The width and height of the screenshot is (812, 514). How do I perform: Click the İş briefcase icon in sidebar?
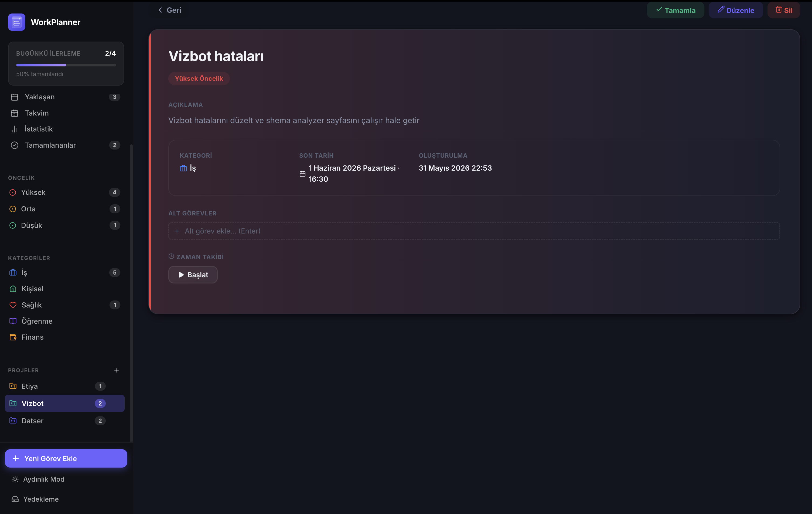point(13,272)
